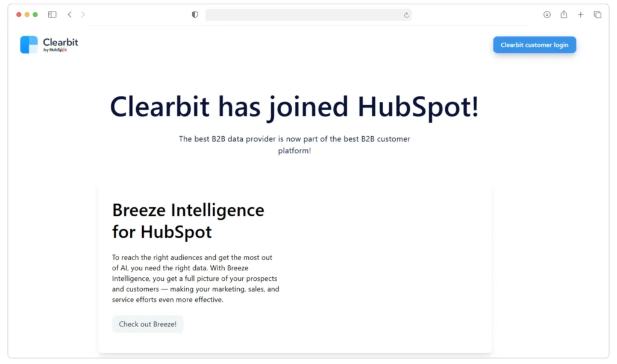Screen dimensions: 617x364
Task: Toggle the Safari sidebar icon
Action: coord(52,14)
